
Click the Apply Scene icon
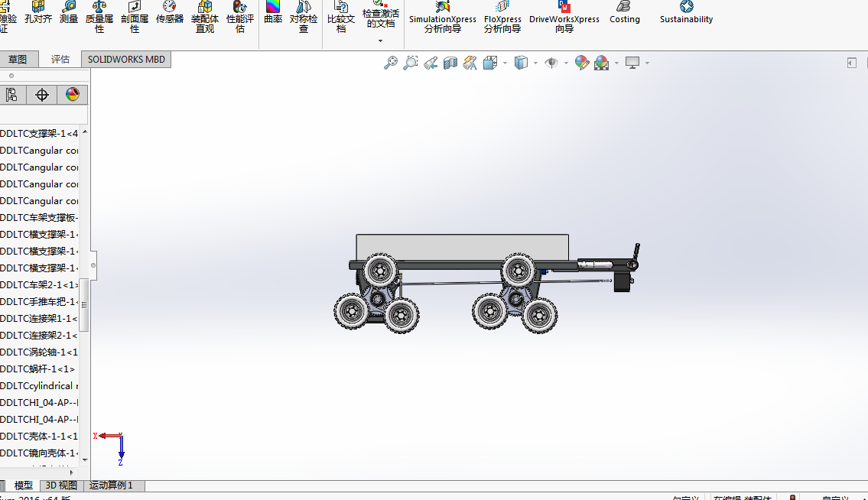(602, 63)
